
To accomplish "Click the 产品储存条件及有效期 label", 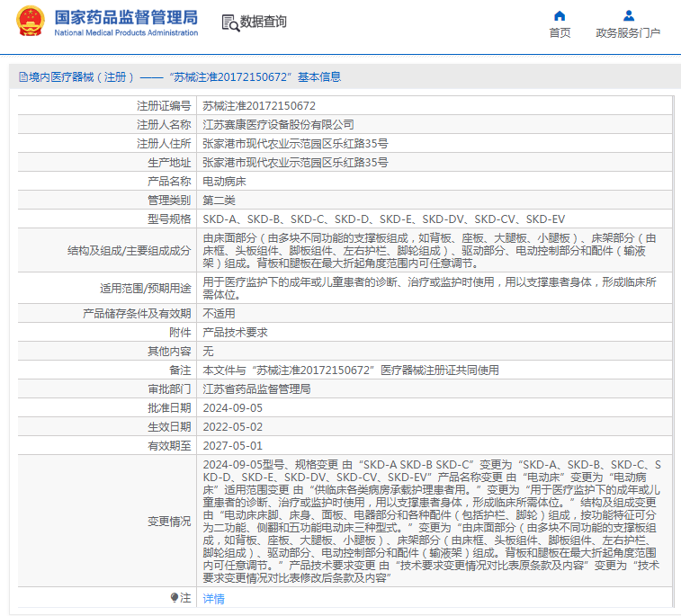I will 137,314.
